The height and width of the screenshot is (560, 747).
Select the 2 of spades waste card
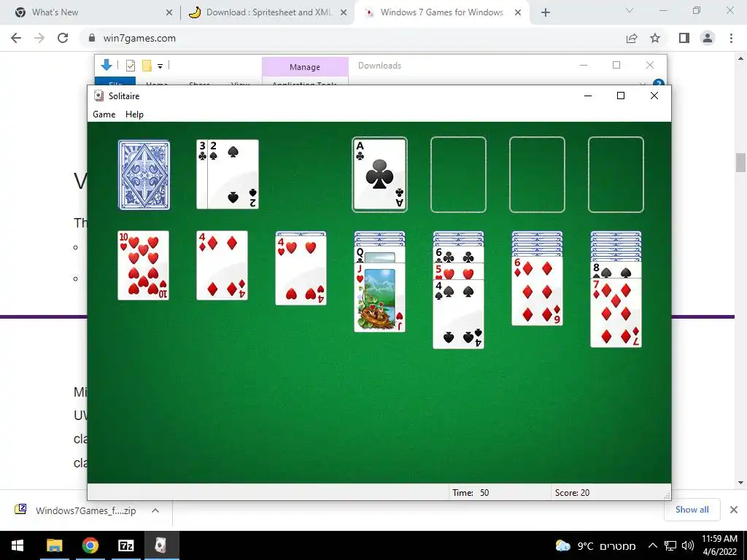click(x=233, y=174)
